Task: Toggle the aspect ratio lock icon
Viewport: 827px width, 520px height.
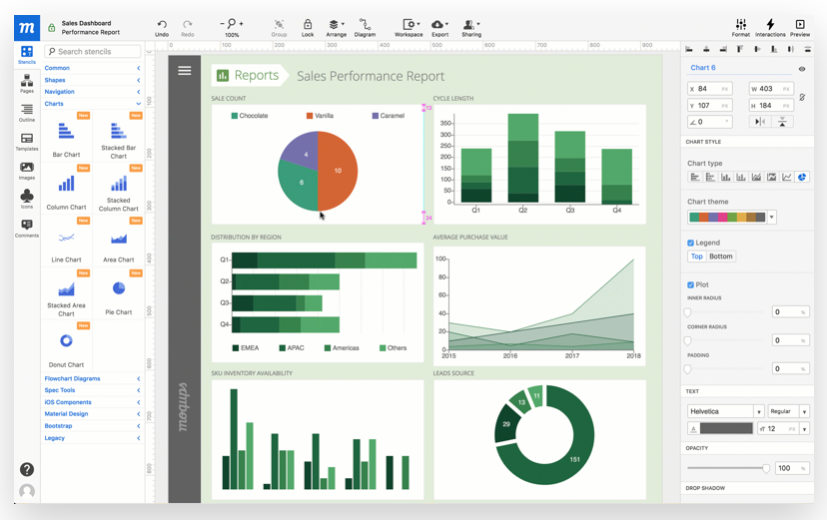Action: (802, 97)
